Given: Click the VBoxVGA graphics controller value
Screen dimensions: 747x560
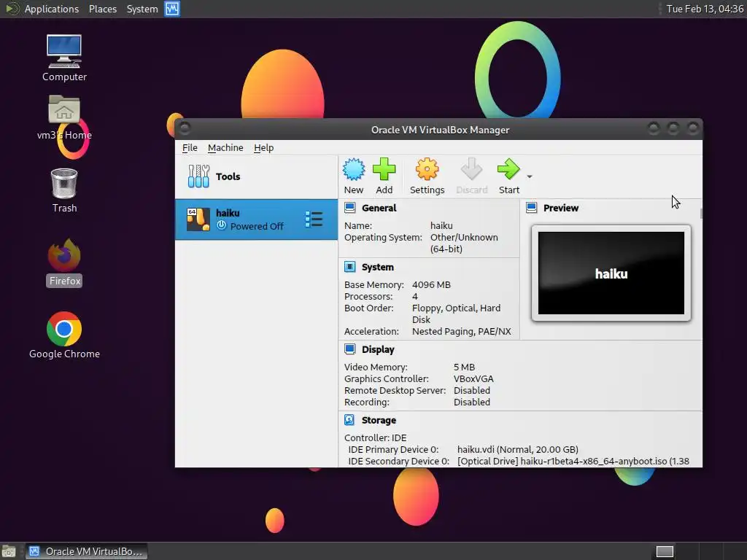Looking at the screenshot, I should coord(473,379).
